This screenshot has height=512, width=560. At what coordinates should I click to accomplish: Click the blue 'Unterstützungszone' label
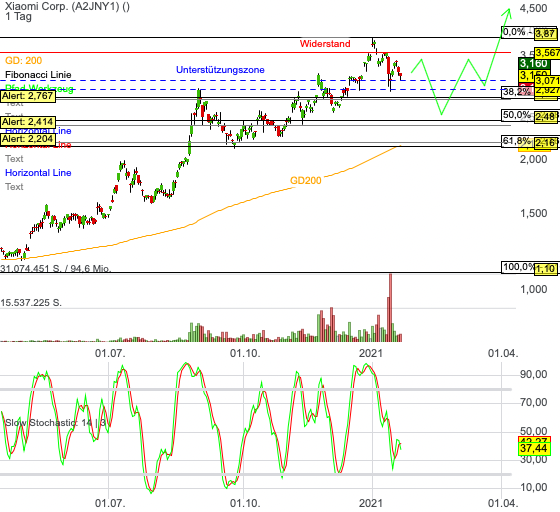pyautogui.click(x=220, y=70)
